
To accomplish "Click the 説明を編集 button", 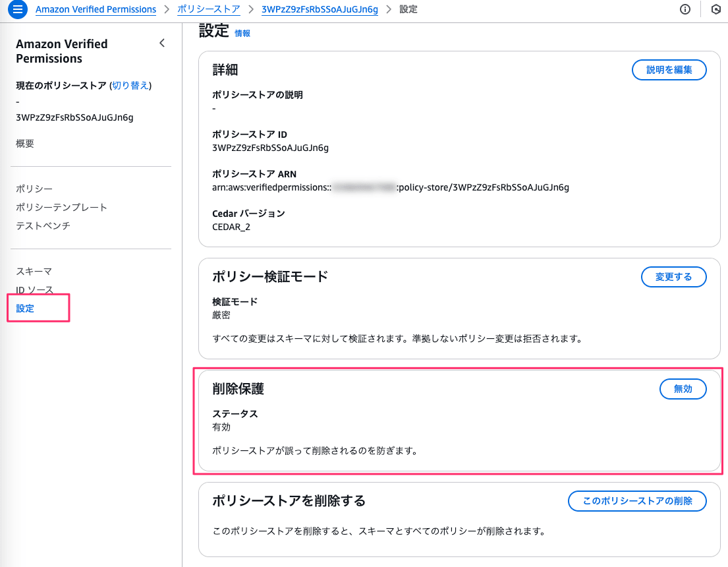I will (669, 70).
